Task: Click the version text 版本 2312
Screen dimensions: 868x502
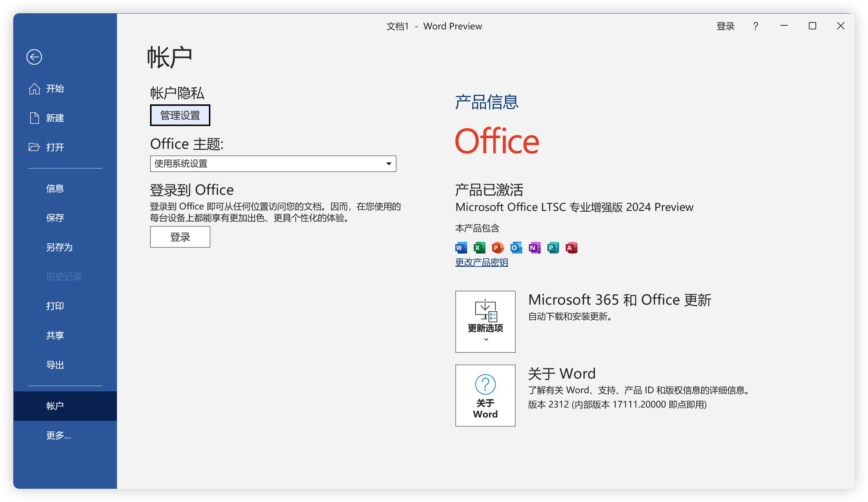Action: point(618,405)
